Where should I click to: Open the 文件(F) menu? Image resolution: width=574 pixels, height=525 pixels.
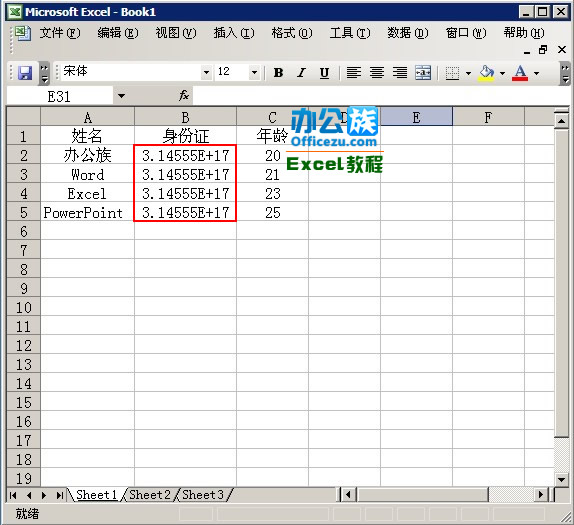coord(60,33)
